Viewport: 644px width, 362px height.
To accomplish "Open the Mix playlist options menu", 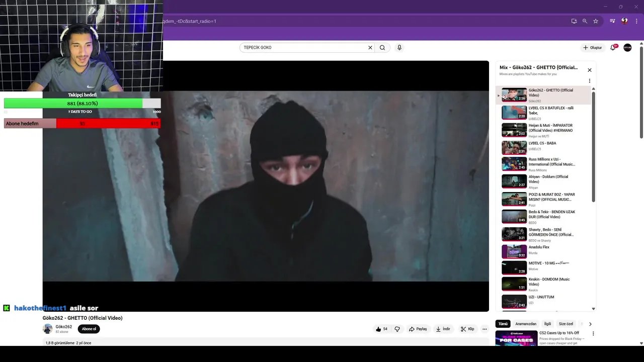I will [590, 80].
